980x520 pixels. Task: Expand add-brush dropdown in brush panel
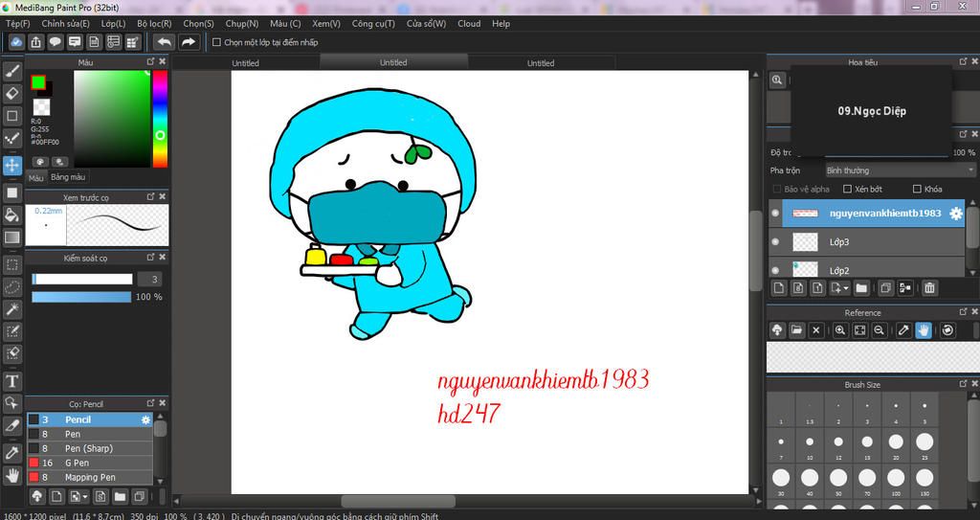point(85,497)
